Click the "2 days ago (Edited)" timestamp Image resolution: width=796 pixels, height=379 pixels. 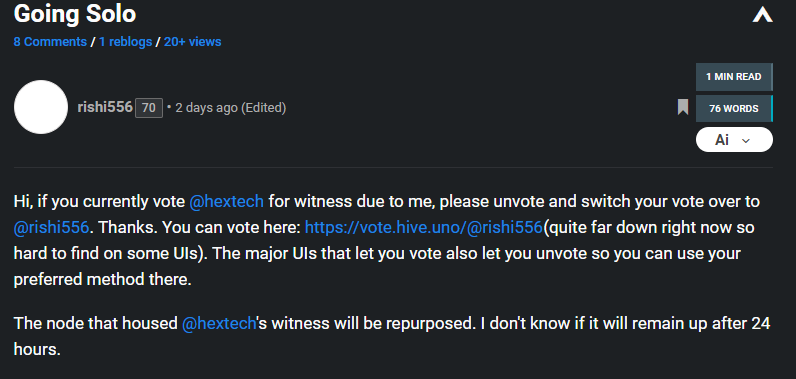pos(230,108)
